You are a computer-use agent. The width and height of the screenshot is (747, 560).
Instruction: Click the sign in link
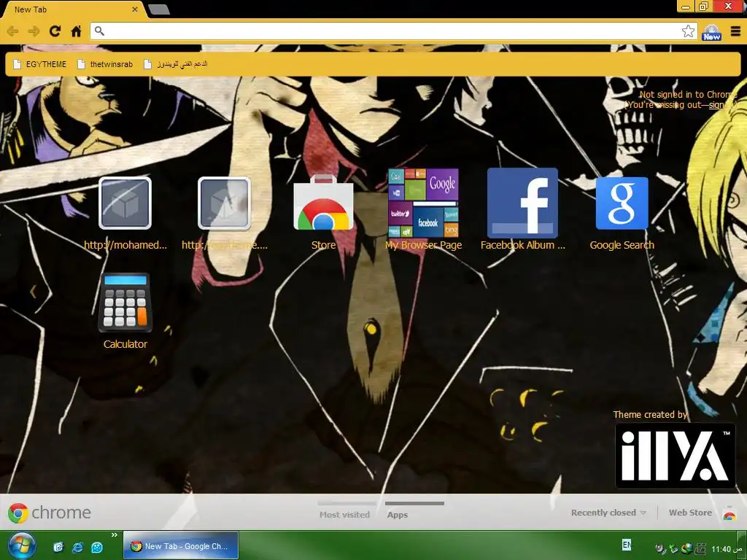point(720,105)
